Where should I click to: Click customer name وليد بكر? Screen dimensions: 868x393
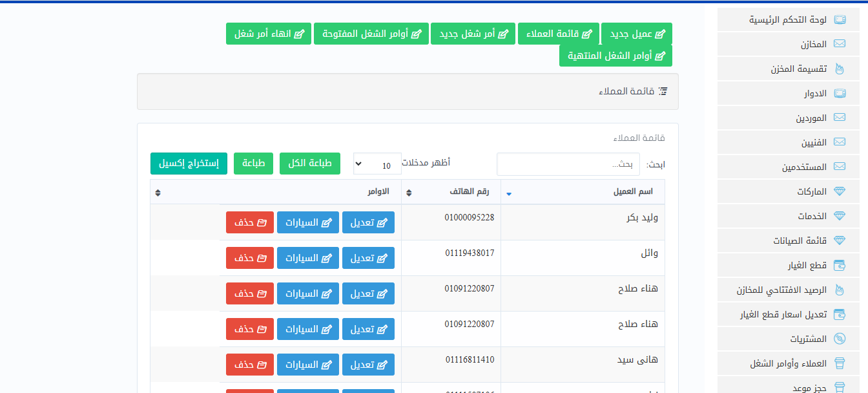642,217
